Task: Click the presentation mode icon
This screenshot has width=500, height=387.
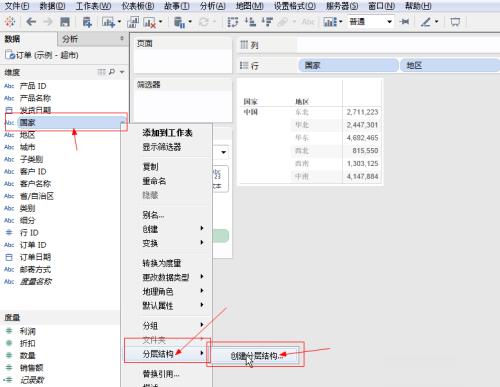Action: pyautogui.click(x=455, y=22)
